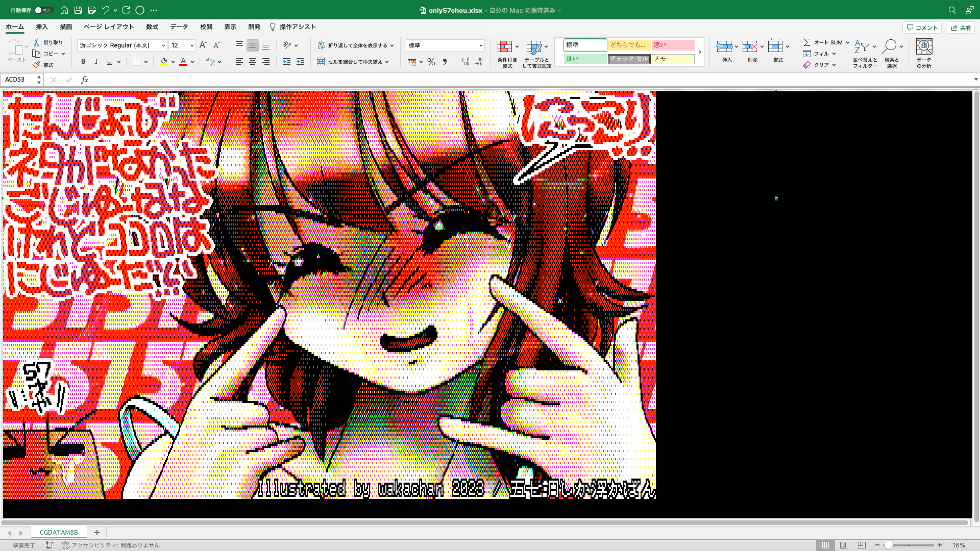
Task: Click the text orientation icon
Action: (287, 45)
